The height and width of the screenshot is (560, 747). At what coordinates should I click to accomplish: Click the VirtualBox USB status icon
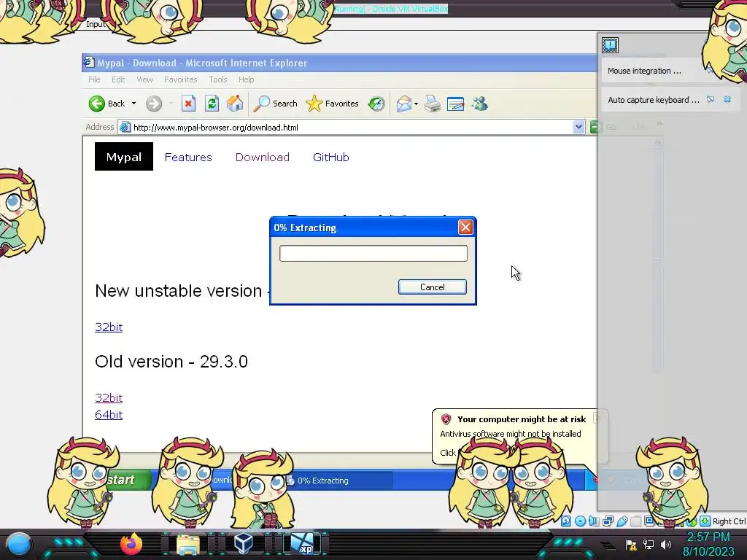tap(622, 521)
